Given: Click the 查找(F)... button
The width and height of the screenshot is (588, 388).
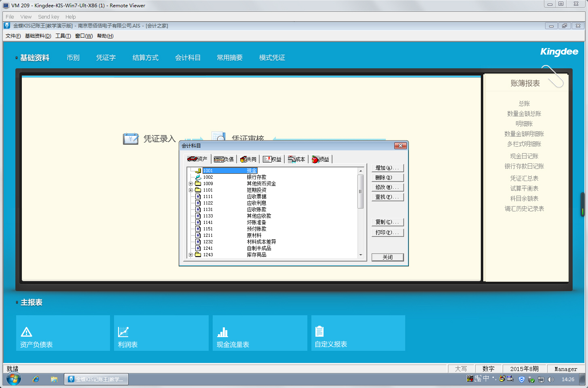Looking at the screenshot, I should [x=387, y=197].
